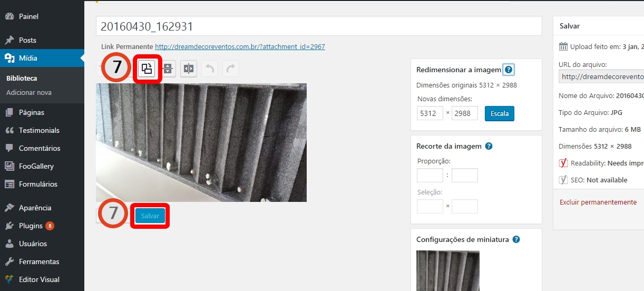The height and width of the screenshot is (291, 644).
Task: Click the URL do arquivo field
Action: click(x=601, y=76)
